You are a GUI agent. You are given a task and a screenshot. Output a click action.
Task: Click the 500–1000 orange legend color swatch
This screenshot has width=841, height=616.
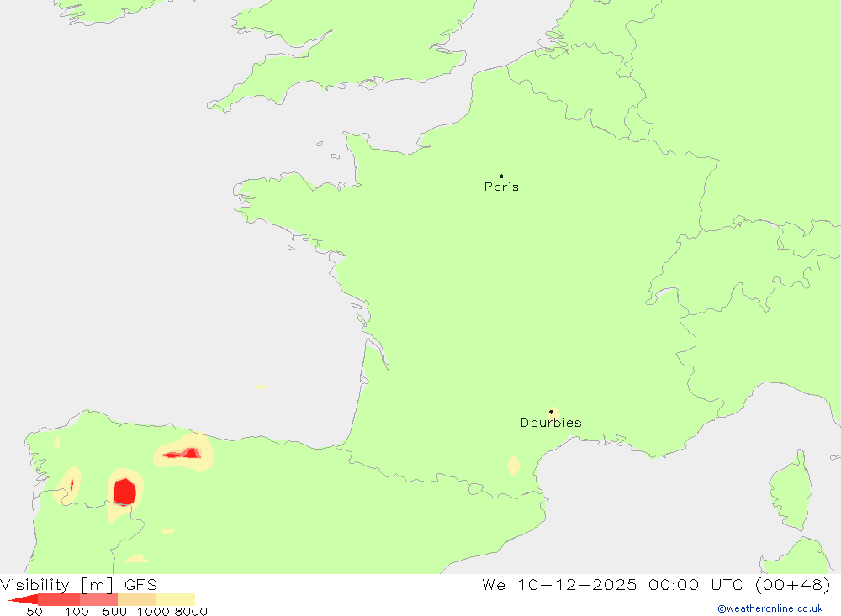(x=137, y=599)
